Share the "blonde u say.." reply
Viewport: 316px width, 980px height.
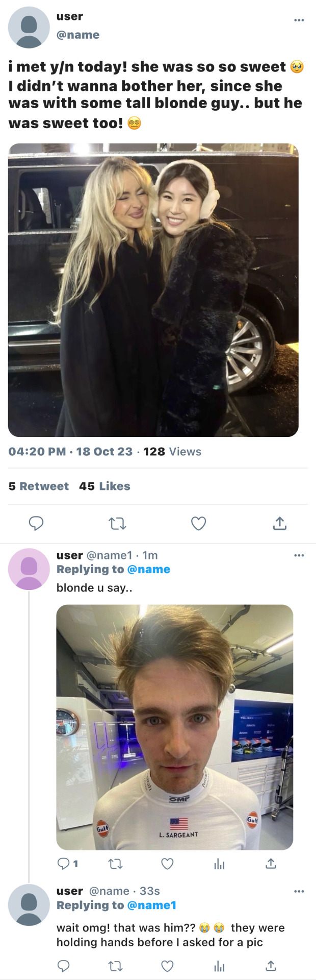click(x=271, y=864)
